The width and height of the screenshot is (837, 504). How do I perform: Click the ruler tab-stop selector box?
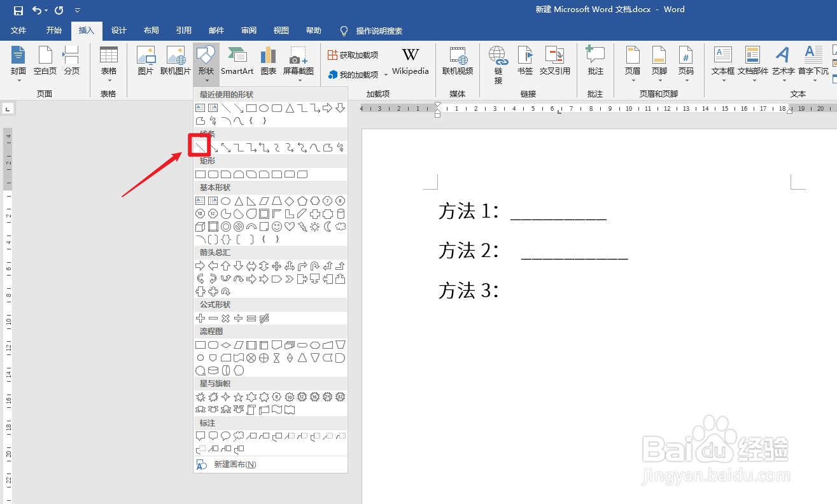[x=8, y=109]
